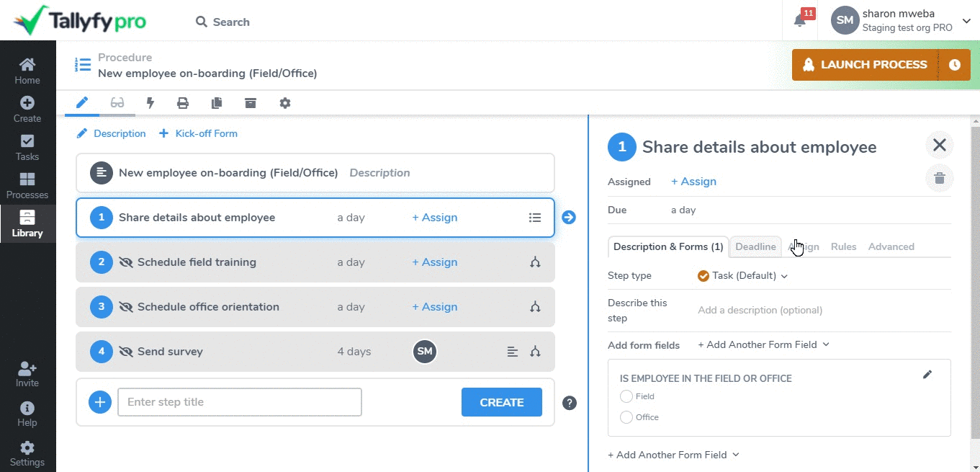Click the blue plus add-step icon
This screenshot has width=980, height=472.
tap(100, 402)
